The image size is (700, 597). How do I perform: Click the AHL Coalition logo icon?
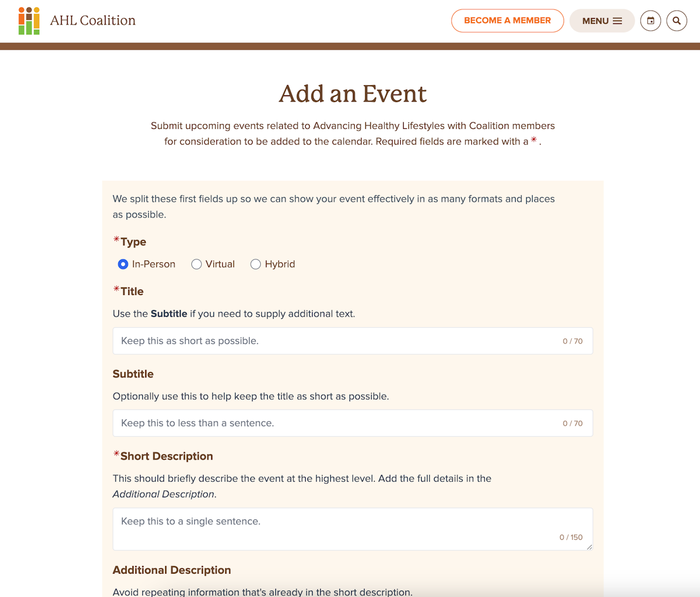click(29, 21)
